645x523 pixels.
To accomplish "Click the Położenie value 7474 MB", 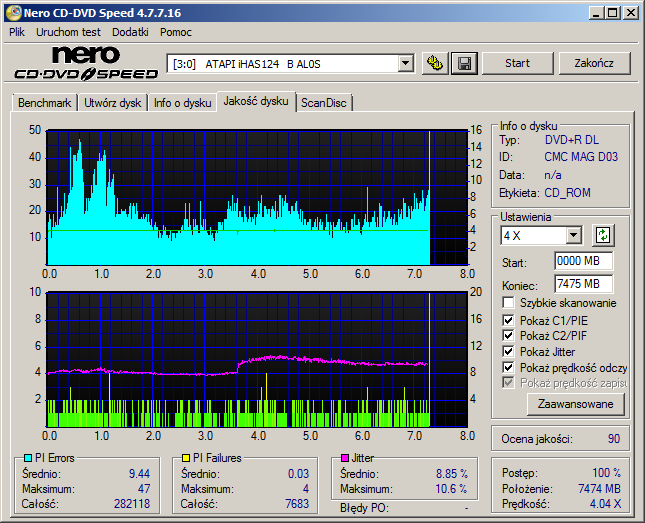I will [x=599, y=489].
